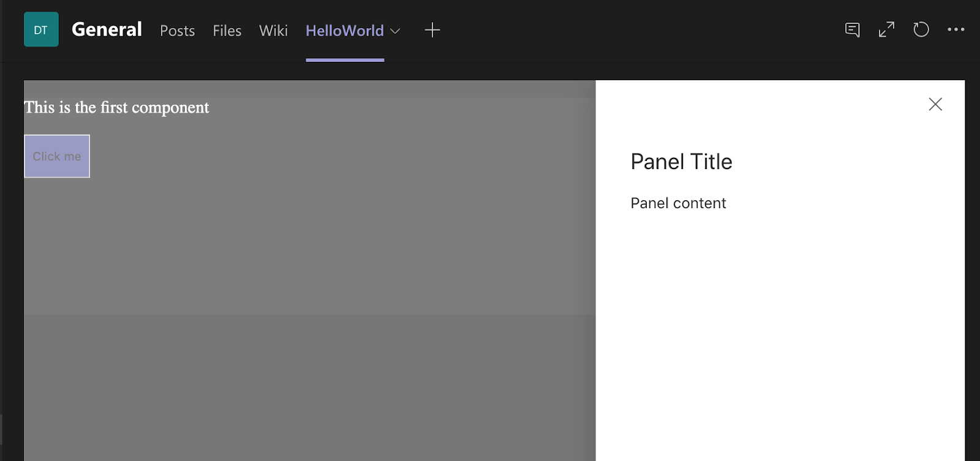Click the "This is the first component" text
This screenshot has width=980, height=461.
(x=116, y=108)
